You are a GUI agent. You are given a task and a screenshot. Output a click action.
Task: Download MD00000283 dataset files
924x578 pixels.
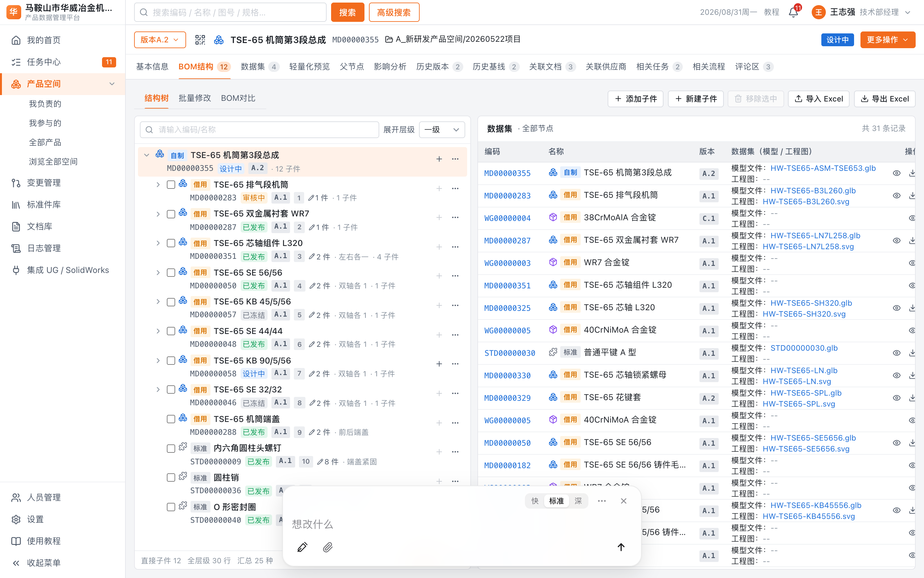(x=912, y=196)
